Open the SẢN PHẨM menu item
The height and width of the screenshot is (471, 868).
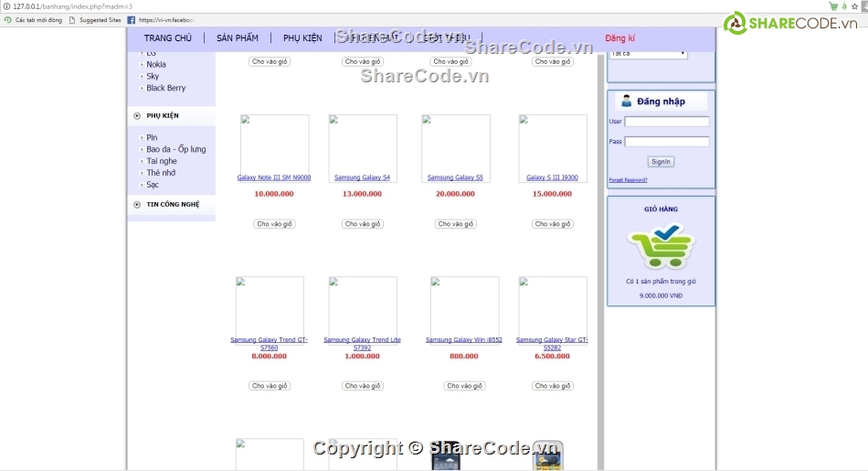point(238,38)
